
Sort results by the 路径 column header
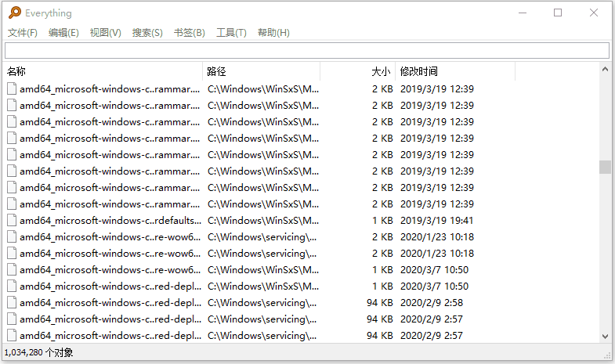pyautogui.click(x=261, y=71)
